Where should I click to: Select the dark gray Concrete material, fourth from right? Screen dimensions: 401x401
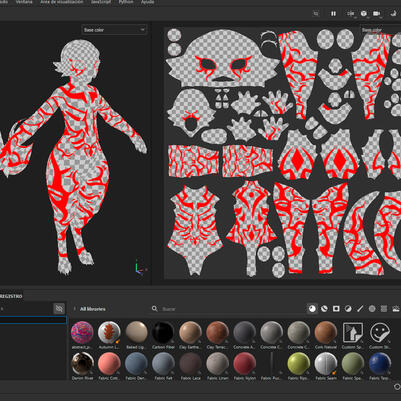pyautogui.click(x=244, y=332)
